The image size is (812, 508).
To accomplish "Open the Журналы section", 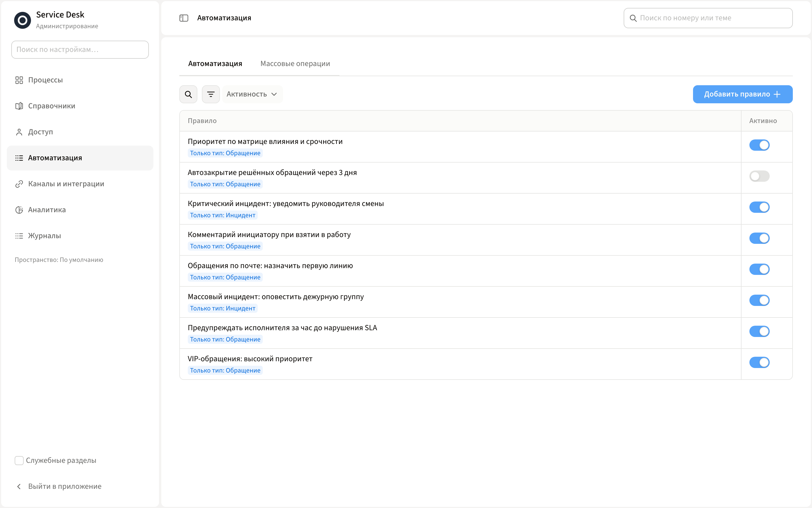I will tap(80, 236).
